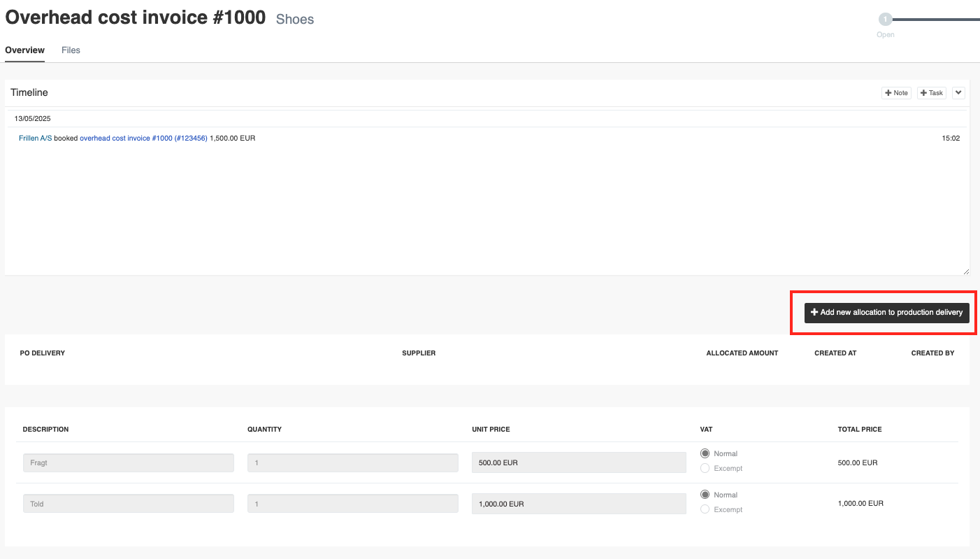Click the plus Note button in Timeline
This screenshot has height=559, width=980.
pyautogui.click(x=896, y=93)
